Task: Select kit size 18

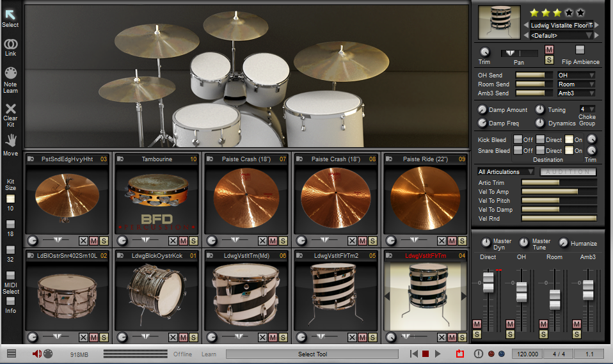Action: point(10,225)
